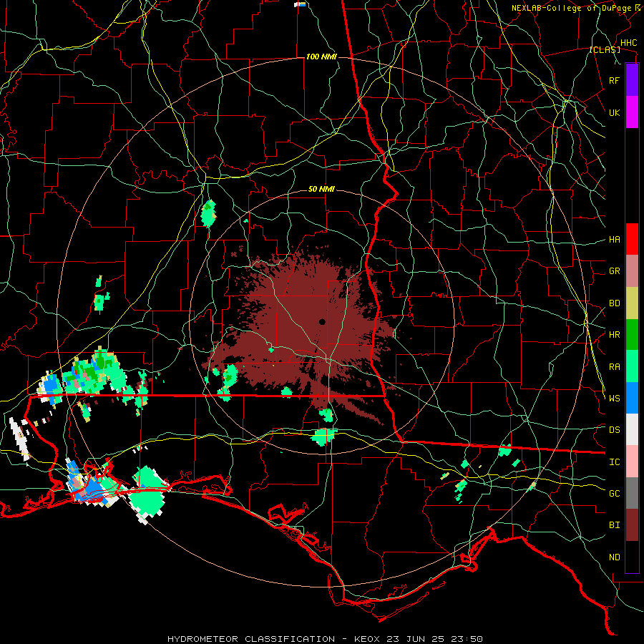Click the HR legend label
This screenshot has height=644, width=644.
tap(614, 335)
